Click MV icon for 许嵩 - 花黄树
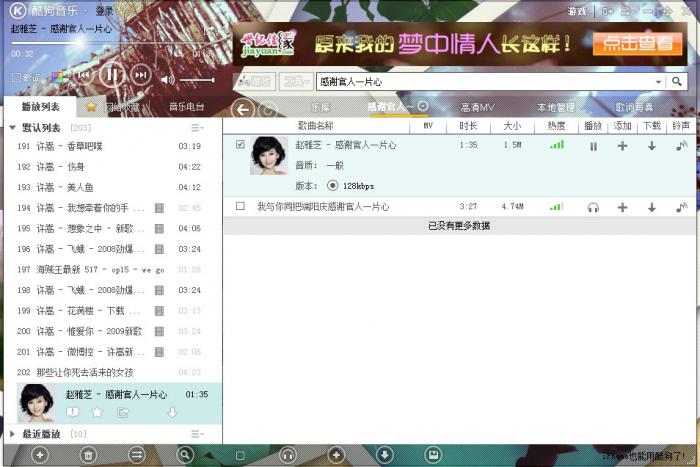The image size is (700, 467). tap(159, 310)
